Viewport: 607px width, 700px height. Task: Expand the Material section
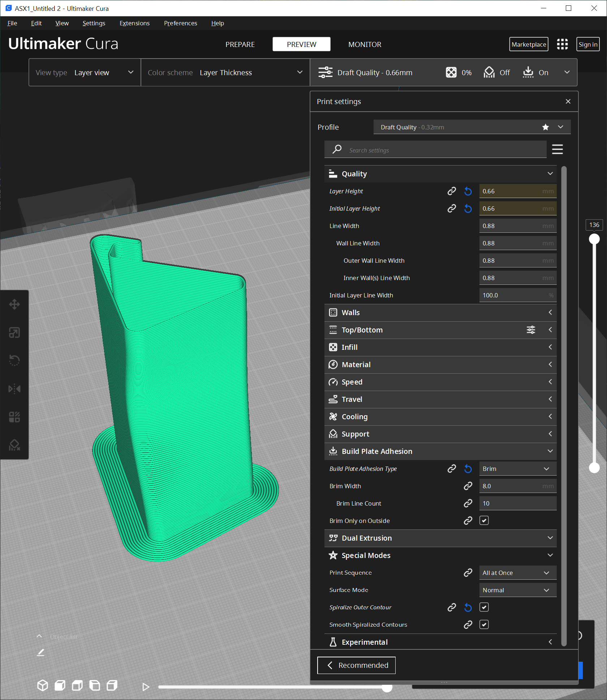click(x=440, y=365)
